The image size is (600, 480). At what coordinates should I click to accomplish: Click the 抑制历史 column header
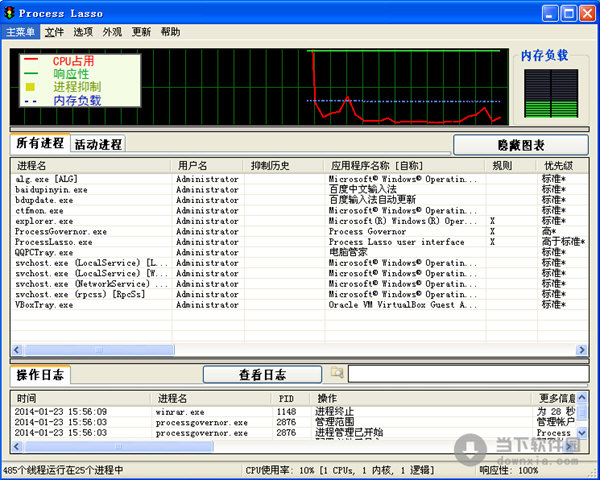coord(284,166)
